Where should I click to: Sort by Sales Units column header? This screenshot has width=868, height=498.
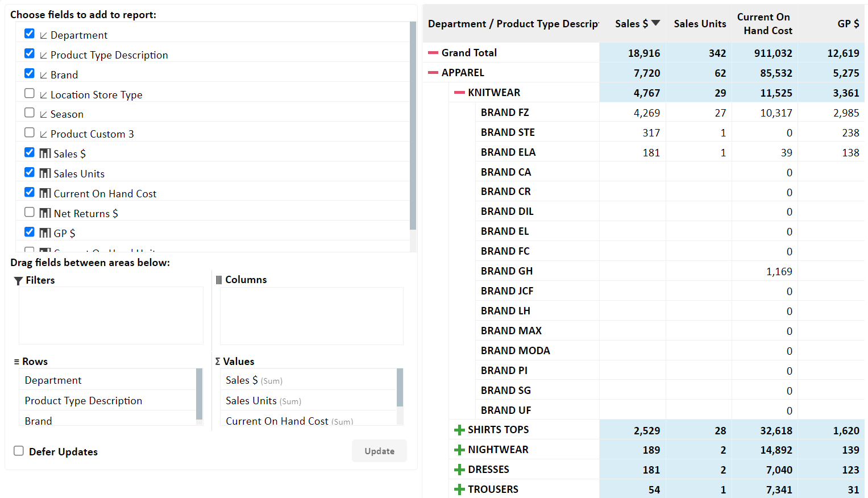pos(699,24)
